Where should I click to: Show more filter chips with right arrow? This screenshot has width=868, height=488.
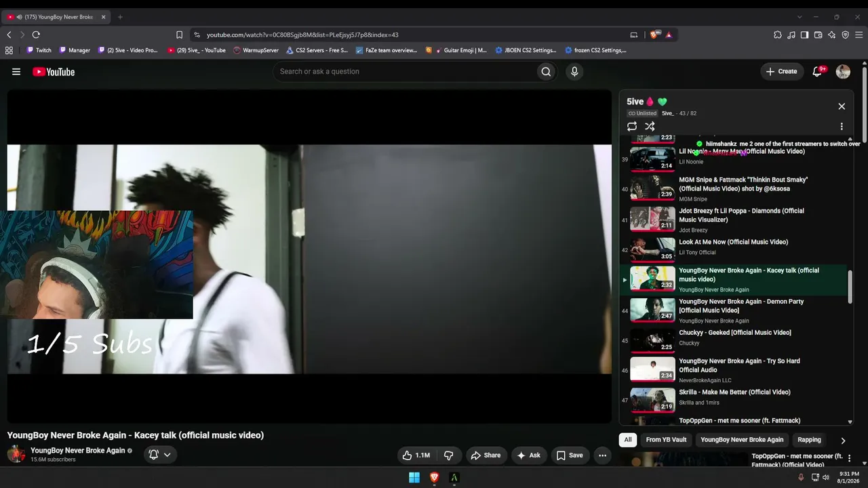point(843,441)
